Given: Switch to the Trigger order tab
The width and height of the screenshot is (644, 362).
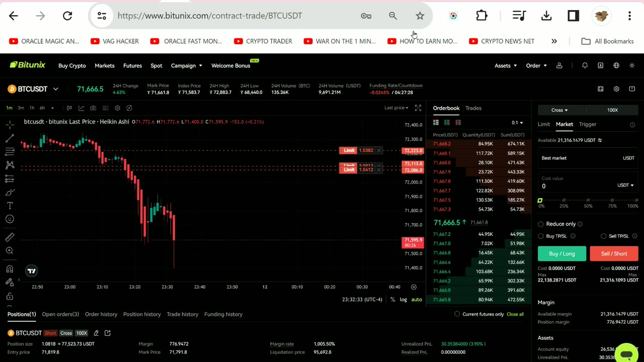Looking at the screenshot, I should pyautogui.click(x=588, y=124).
